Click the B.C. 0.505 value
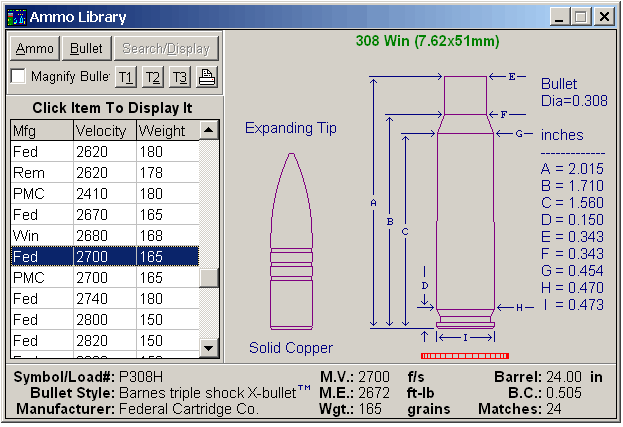Viewport: 623px width, 427px height. click(564, 393)
